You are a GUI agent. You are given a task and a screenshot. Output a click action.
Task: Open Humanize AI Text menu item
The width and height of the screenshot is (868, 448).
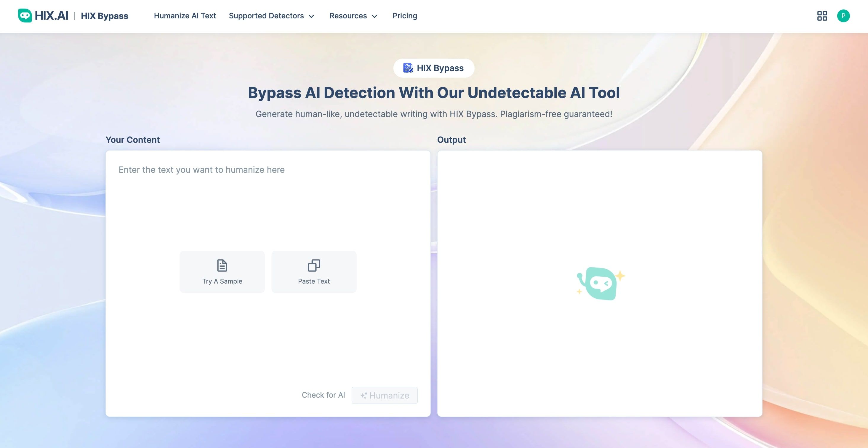(x=185, y=16)
